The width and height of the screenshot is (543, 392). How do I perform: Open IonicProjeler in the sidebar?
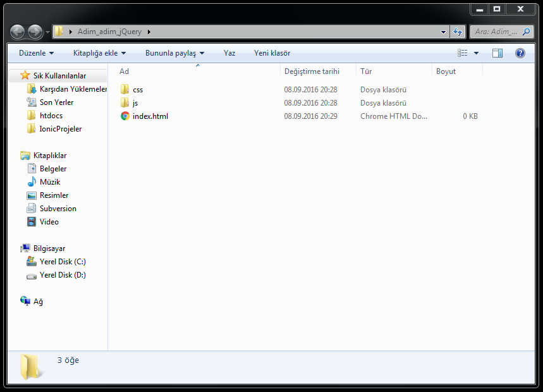(61, 129)
